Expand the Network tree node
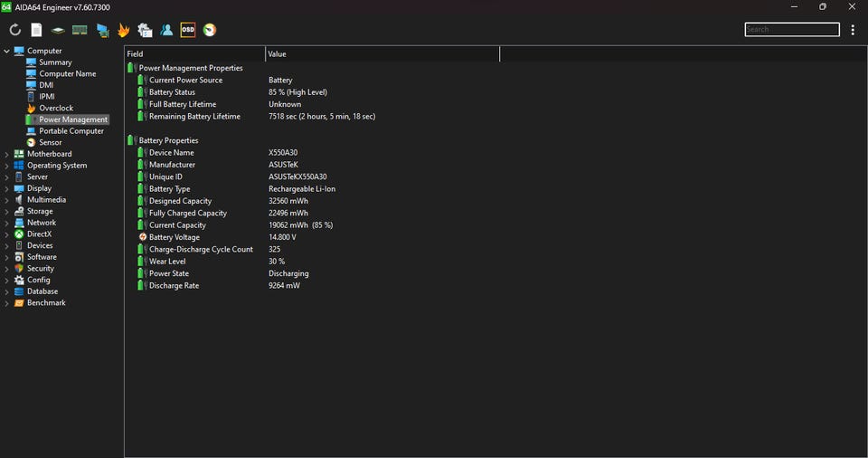 [6, 223]
